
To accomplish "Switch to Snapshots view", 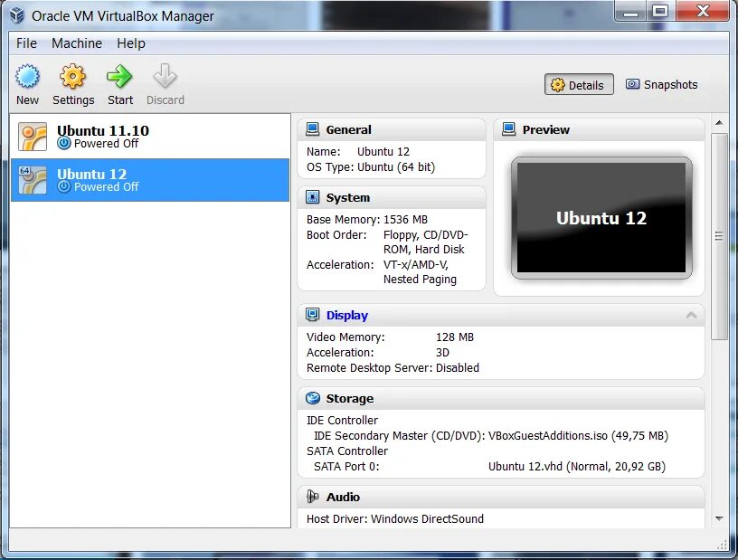I will (x=662, y=85).
